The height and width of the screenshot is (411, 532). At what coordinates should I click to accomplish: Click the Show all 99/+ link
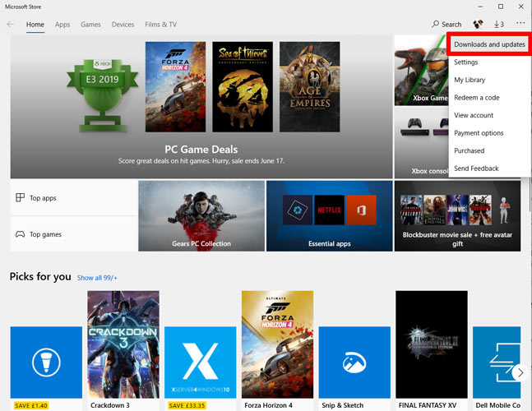pyautogui.click(x=97, y=278)
